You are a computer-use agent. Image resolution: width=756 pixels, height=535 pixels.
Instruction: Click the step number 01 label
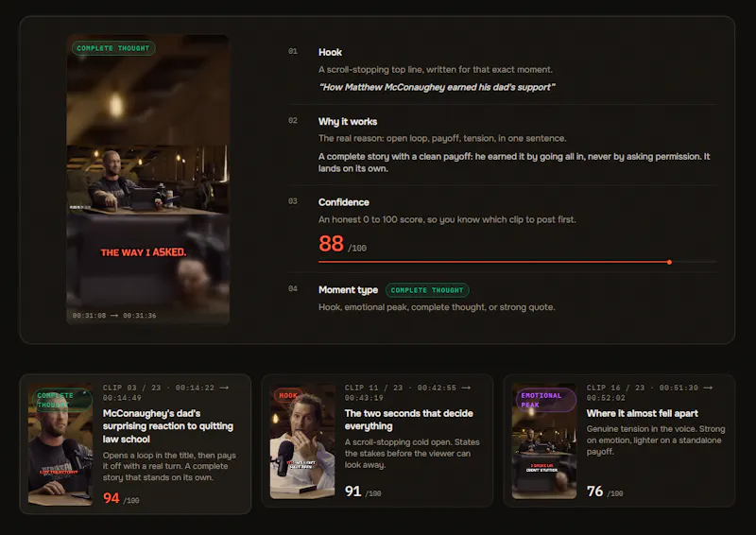(x=293, y=51)
